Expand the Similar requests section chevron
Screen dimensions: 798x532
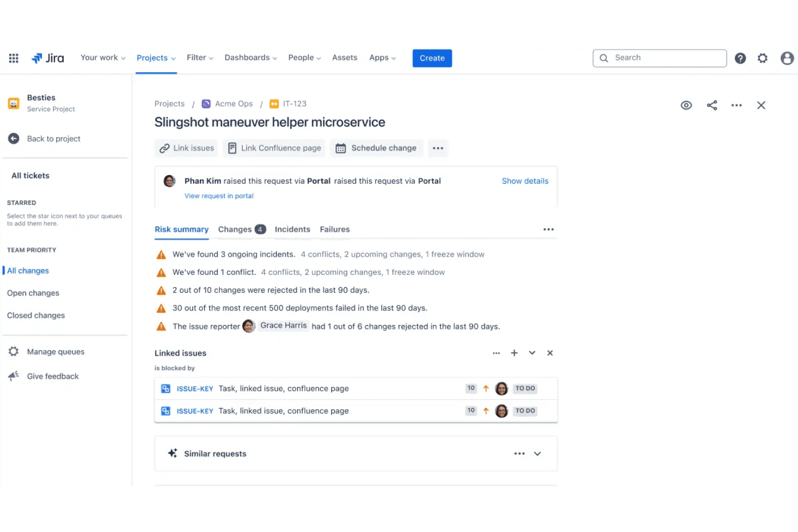tap(538, 453)
